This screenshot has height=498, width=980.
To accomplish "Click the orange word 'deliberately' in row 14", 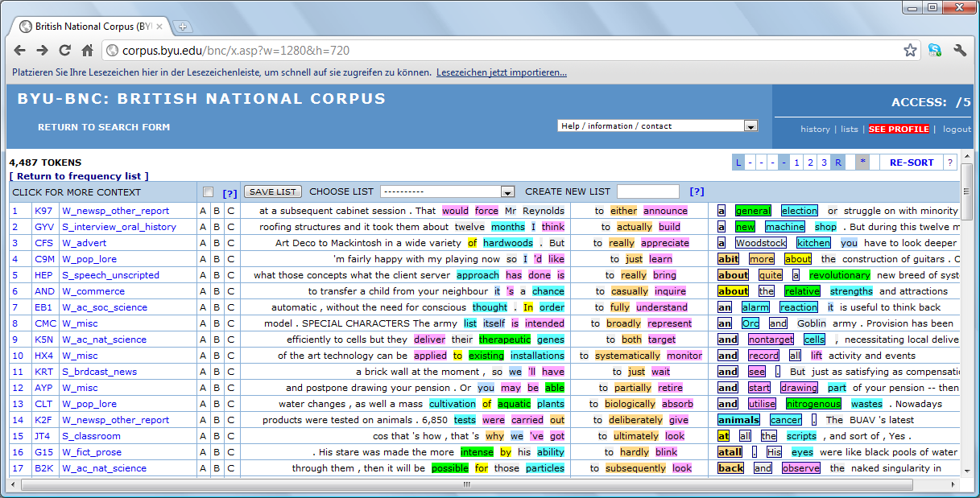I will coord(635,420).
